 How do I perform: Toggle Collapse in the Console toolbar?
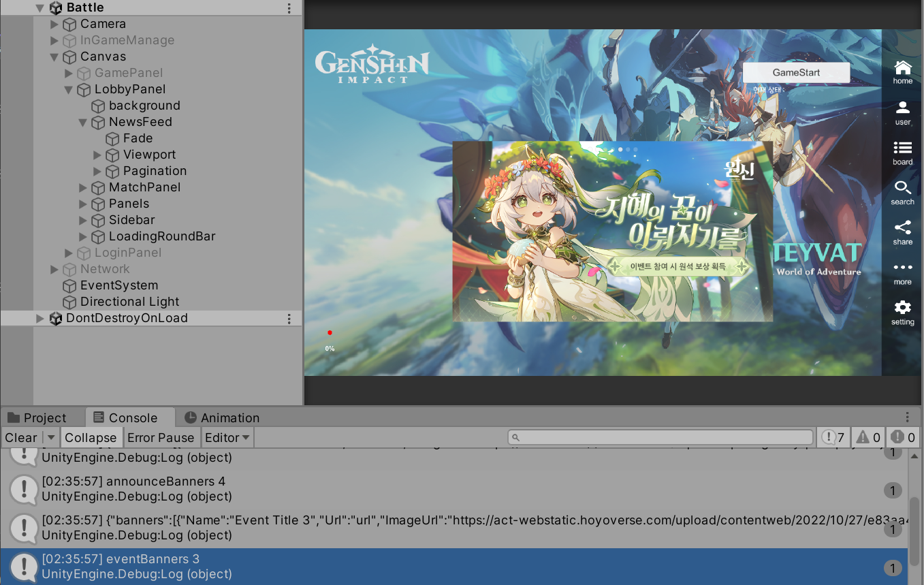pos(91,437)
